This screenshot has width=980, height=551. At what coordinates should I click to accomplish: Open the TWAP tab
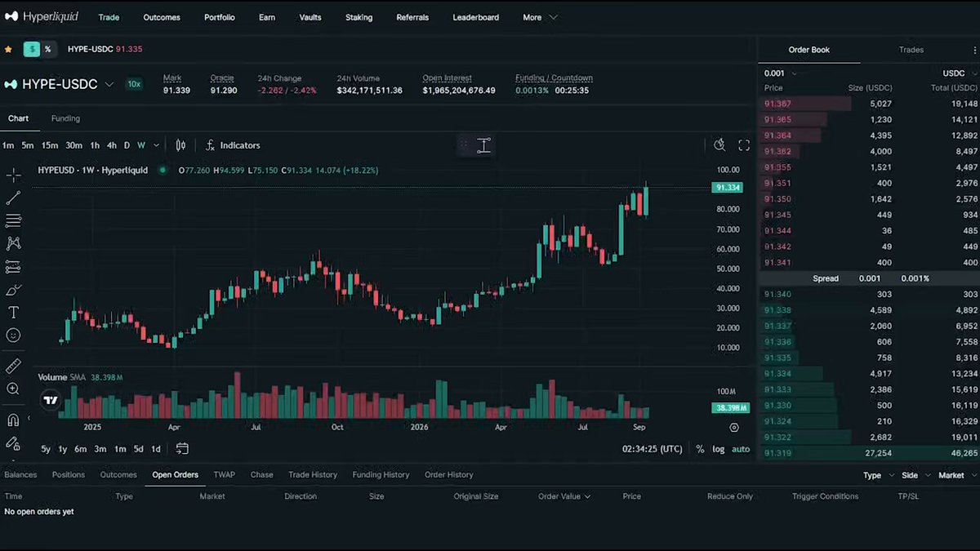point(224,475)
